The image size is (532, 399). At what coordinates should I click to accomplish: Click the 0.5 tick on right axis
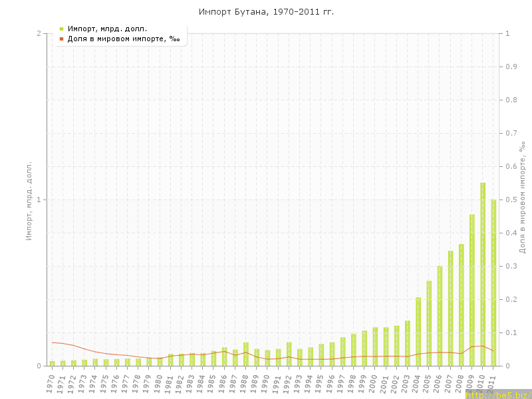[512, 199]
